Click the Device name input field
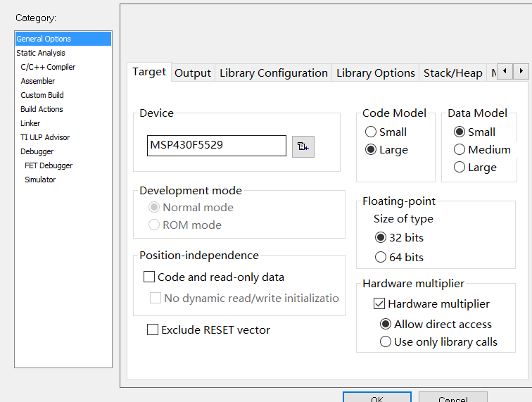This screenshot has width=532, height=402. [216, 146]
